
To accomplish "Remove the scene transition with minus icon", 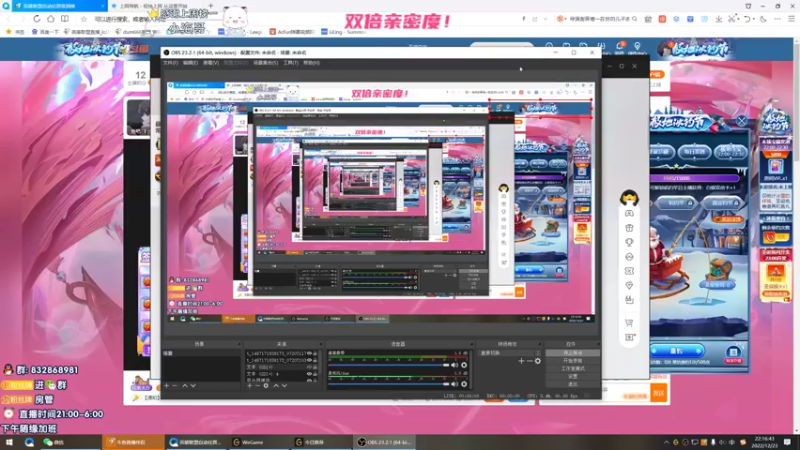I will (x=529, y=361).
